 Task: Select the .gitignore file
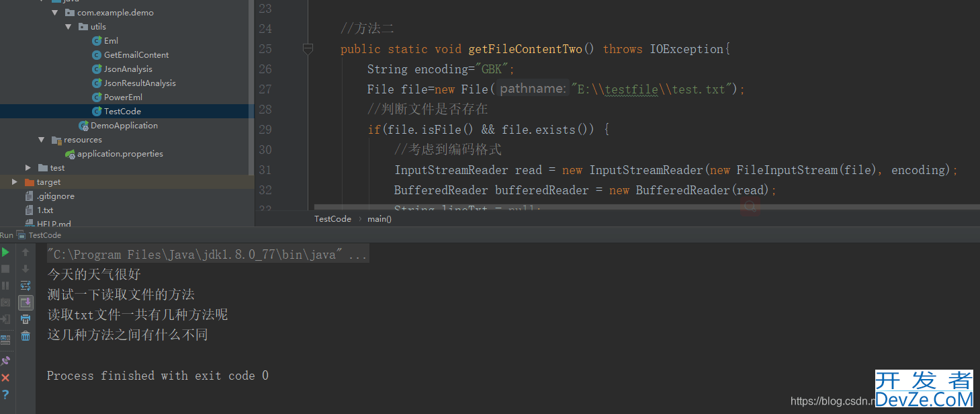(56, 196)
